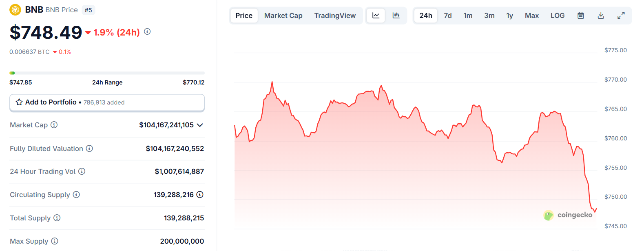Open the 24h price change info icon
This screenshot has height=251, width=644.
[x=147, y=31]
